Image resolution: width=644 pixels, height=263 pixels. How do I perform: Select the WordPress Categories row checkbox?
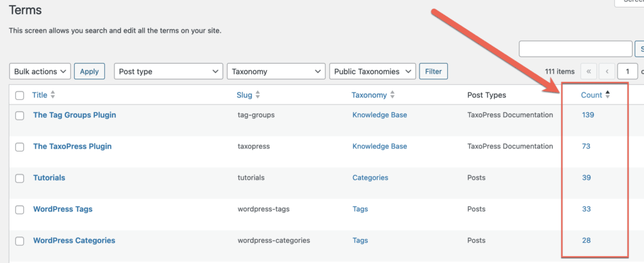[x=19, y=241]
